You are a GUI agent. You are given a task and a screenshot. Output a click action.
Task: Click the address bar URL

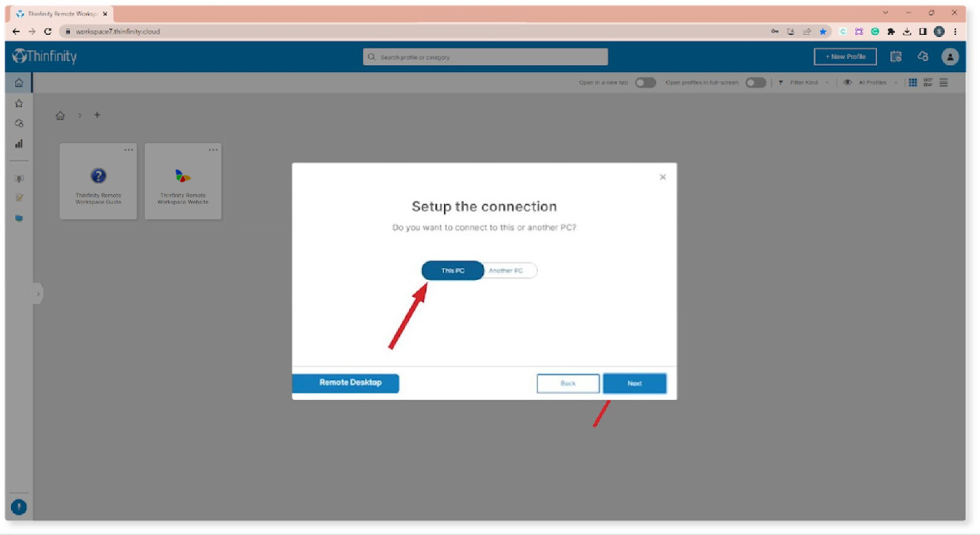click(118, 31)
